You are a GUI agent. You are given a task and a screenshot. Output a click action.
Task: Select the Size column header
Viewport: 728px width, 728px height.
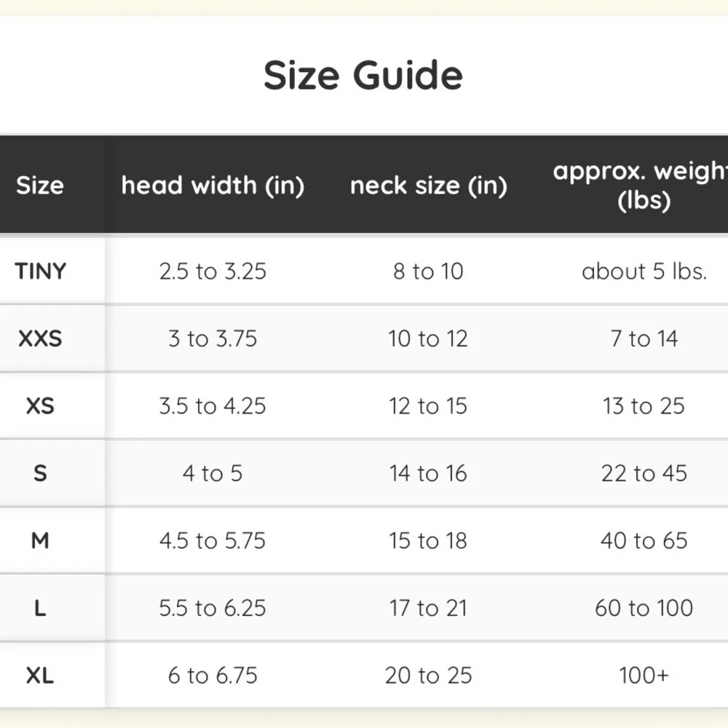40,185
